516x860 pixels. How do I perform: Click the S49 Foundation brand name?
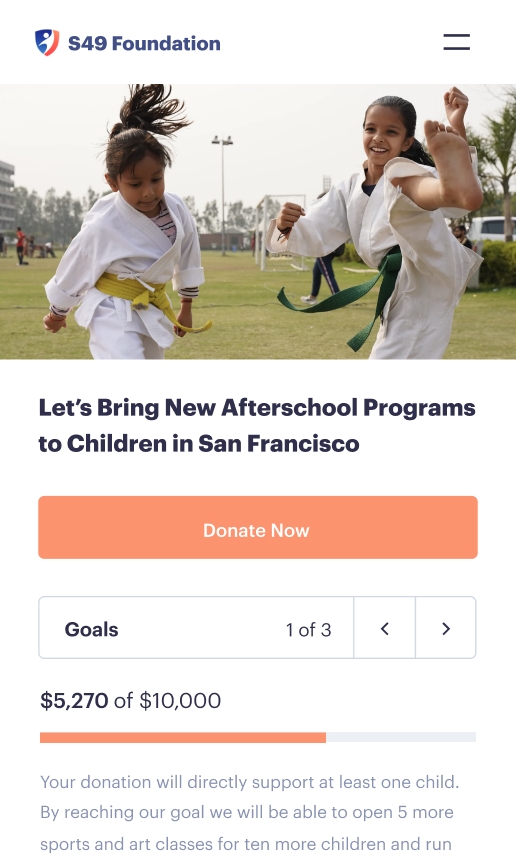(x=144, y=43)
